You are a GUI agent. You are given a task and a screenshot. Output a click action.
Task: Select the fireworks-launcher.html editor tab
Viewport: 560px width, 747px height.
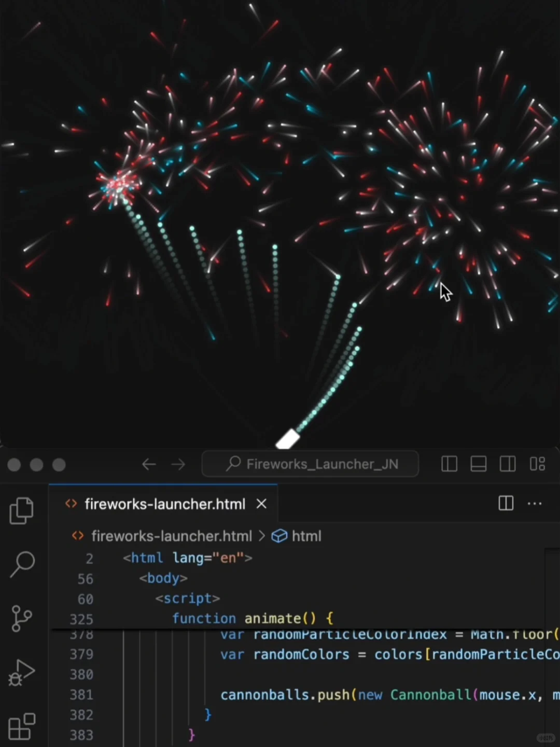pyautogui.click(x=163, y=504)
